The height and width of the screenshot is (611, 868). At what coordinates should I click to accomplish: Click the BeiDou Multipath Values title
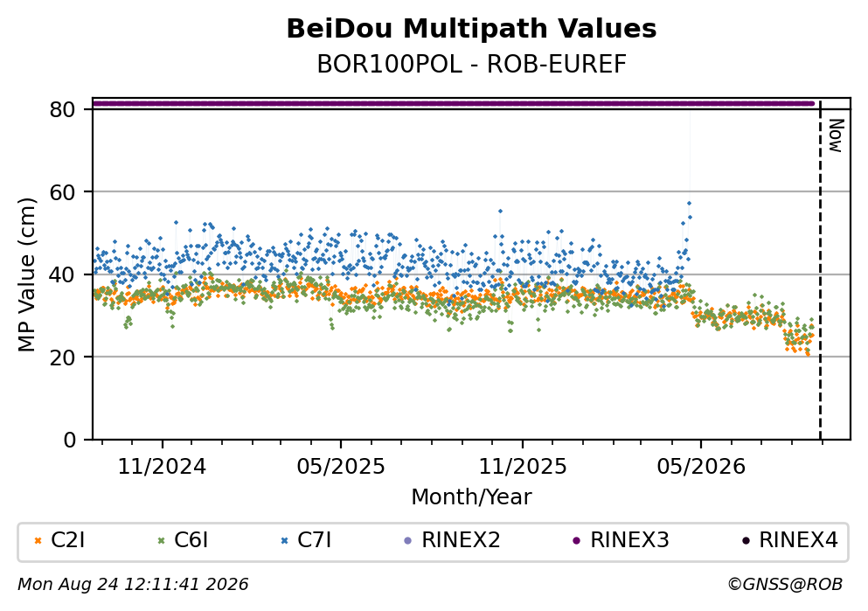coord(471,29)
